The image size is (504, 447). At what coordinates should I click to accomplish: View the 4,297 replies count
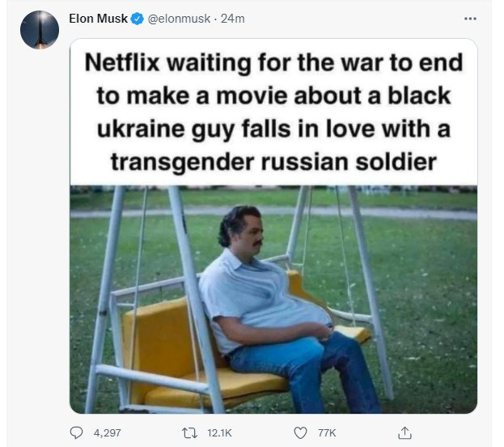(x=108, y=433)
